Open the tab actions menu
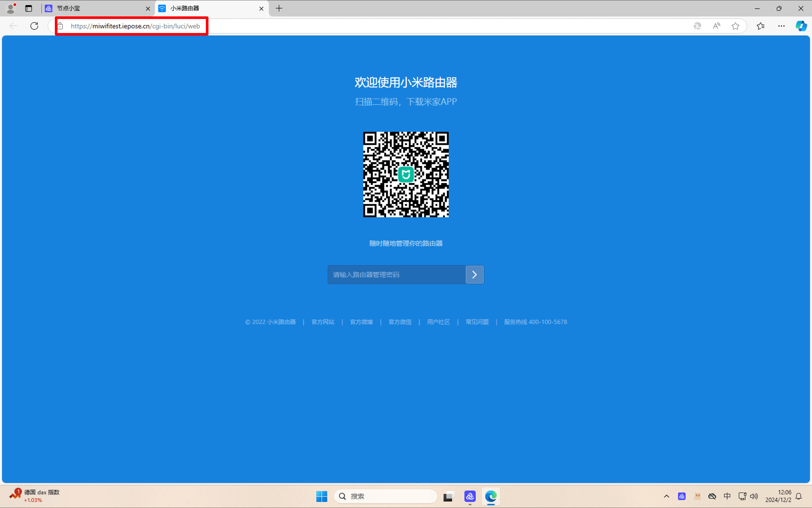 (28, 8)
